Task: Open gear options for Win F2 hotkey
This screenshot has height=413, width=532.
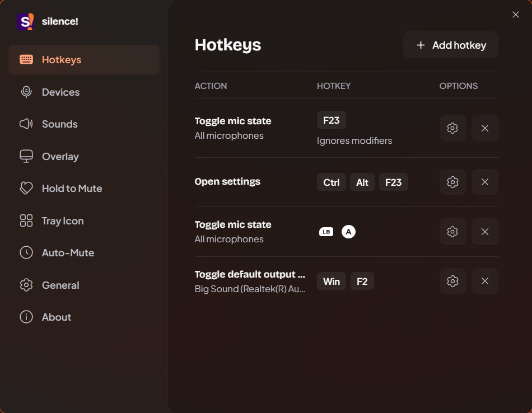Action: 452,281
